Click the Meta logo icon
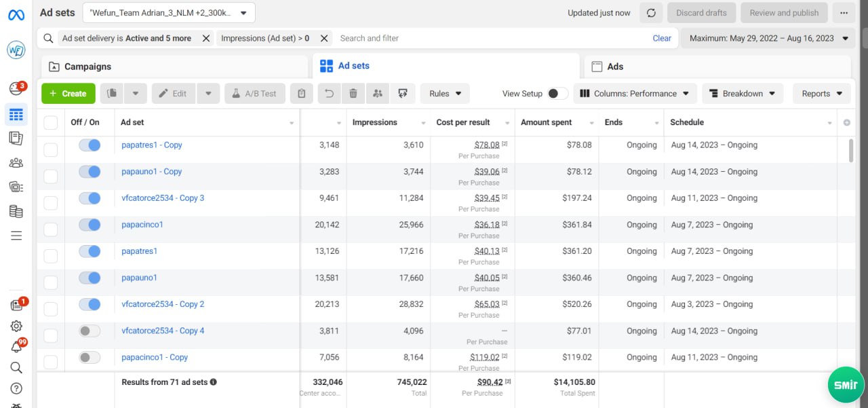868x408 pixels. [16, 15]
